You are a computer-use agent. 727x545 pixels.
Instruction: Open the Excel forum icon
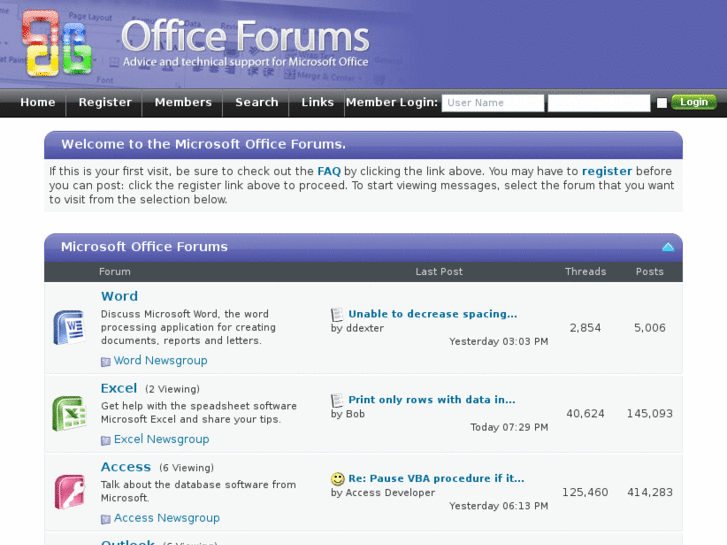69,413
